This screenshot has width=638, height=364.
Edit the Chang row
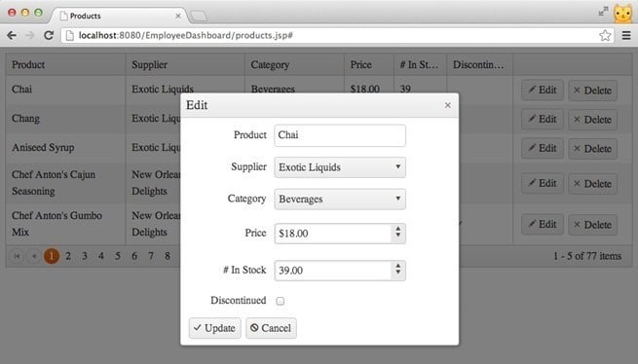coord(543,119)
